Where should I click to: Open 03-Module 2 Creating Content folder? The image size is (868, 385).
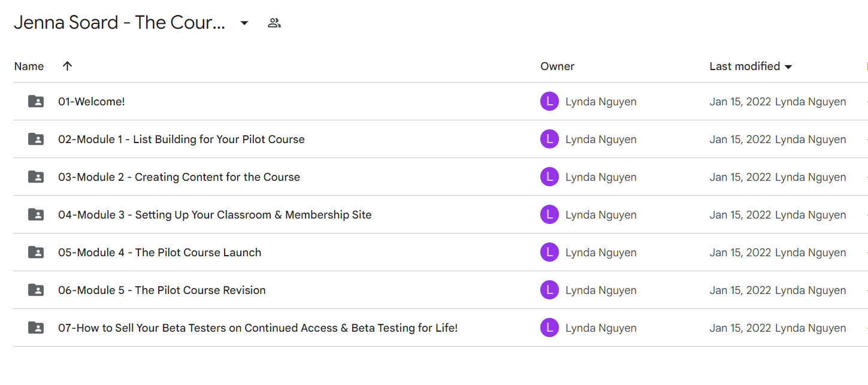(179, 177)
